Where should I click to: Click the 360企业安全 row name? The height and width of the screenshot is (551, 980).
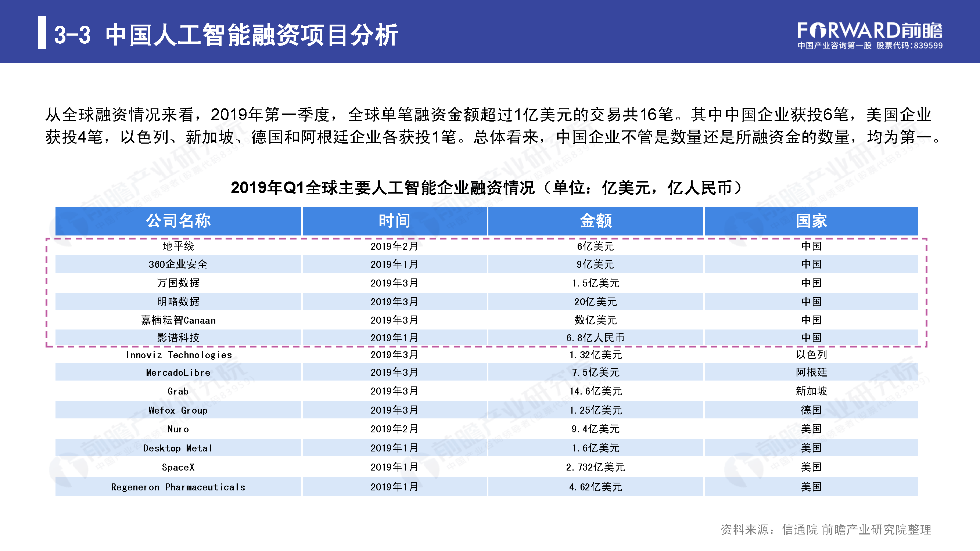tap(178, 264)
